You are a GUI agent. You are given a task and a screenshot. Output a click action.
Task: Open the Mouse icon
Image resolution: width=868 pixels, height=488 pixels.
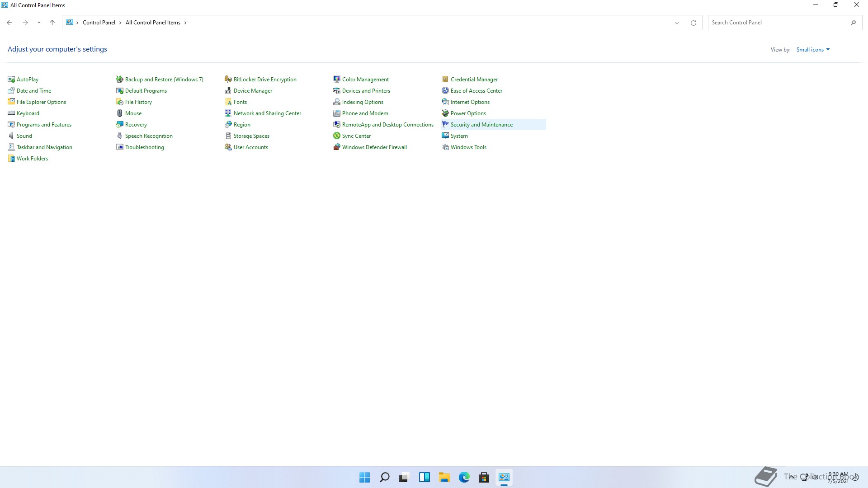pyautogui.click(x=120, y=113)
